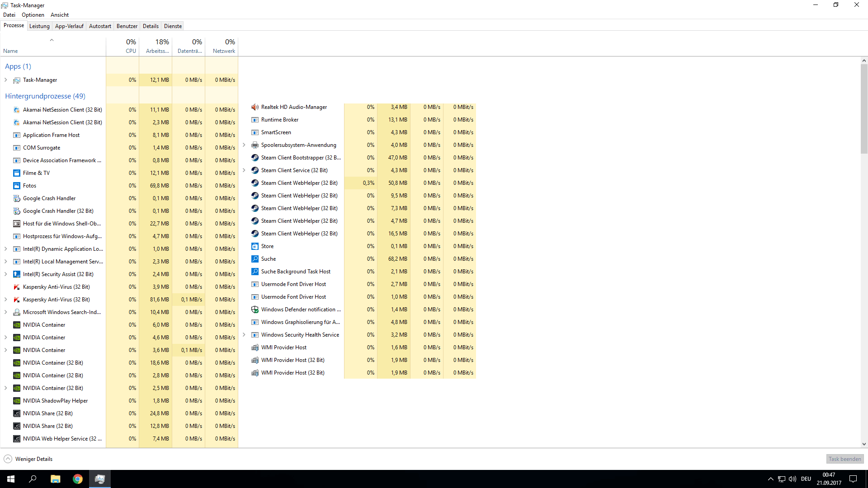
Task: Expand Spoolersubsystem-Anwendung entry
Action: tap(244, 145)
